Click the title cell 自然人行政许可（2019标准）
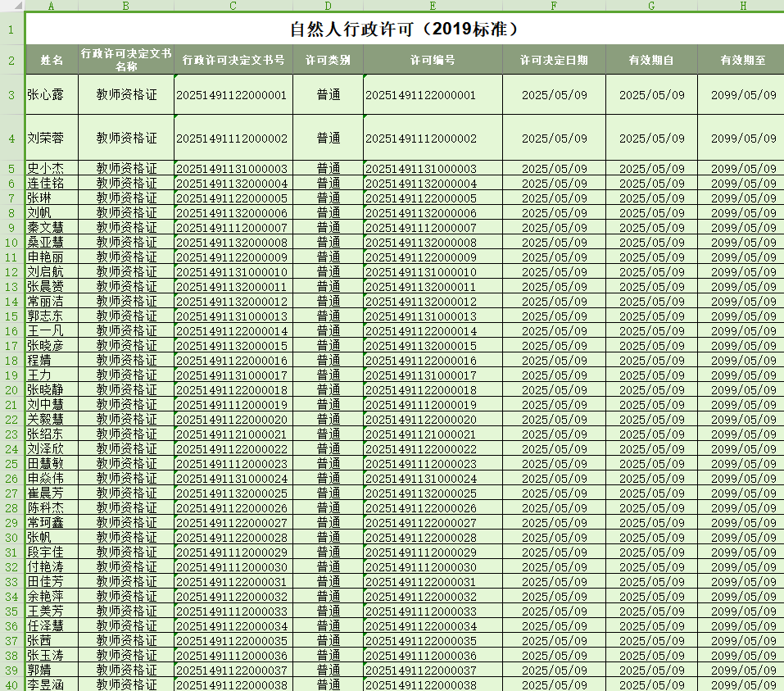Screen dimensions: 784x691 point(405,30)
